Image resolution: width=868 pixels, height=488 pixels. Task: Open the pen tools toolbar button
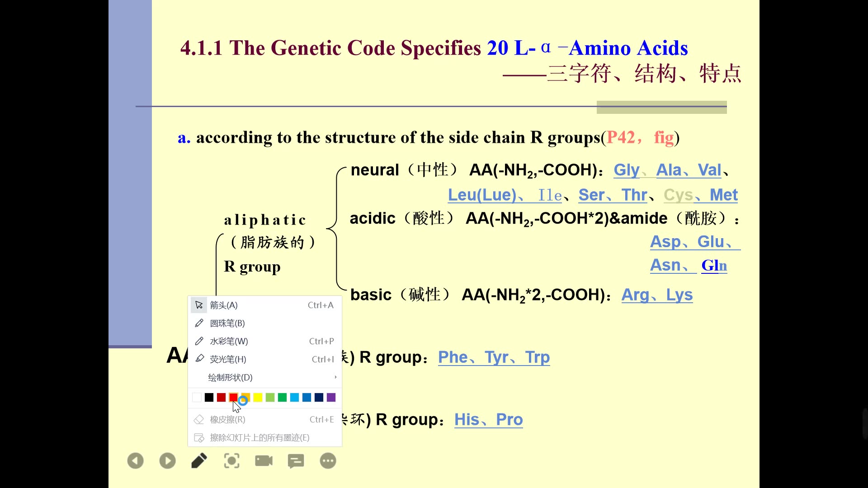pos(199,461)
